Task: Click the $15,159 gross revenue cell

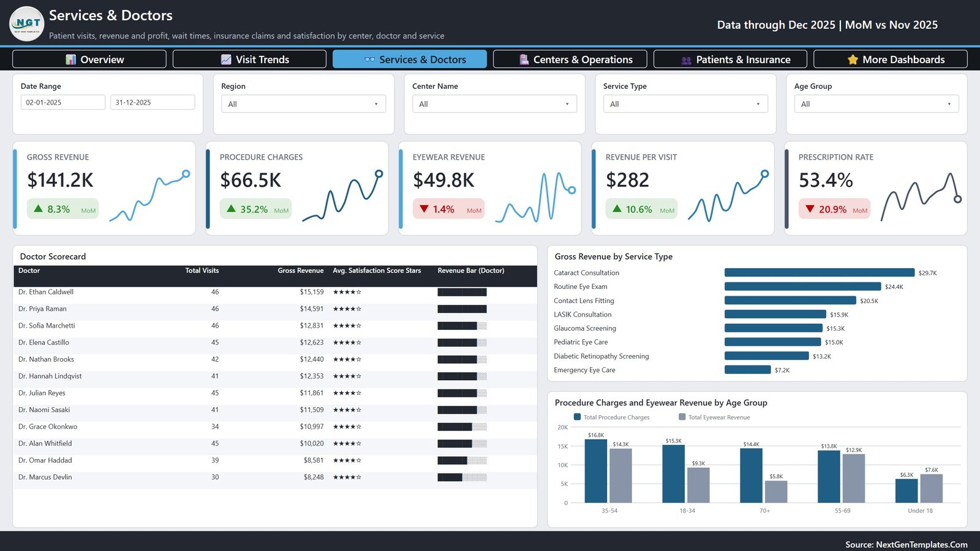Action: [312, 292]
